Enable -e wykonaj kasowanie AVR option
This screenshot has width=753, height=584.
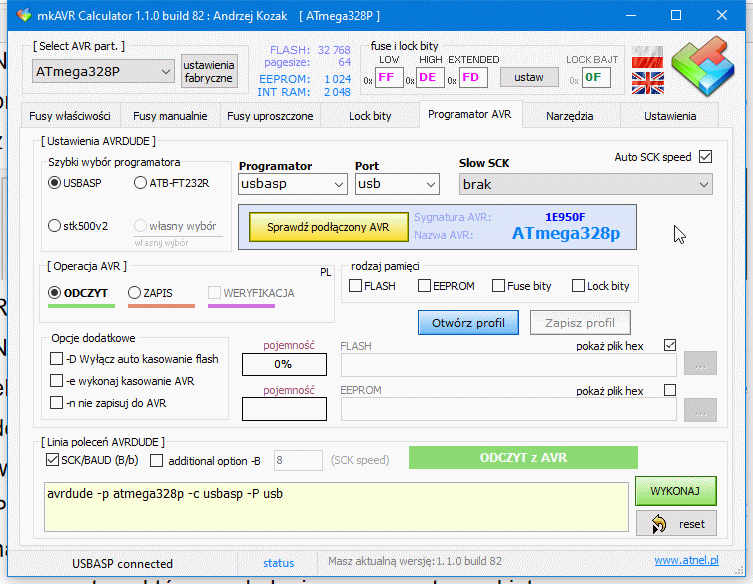[x=56, y=381]
